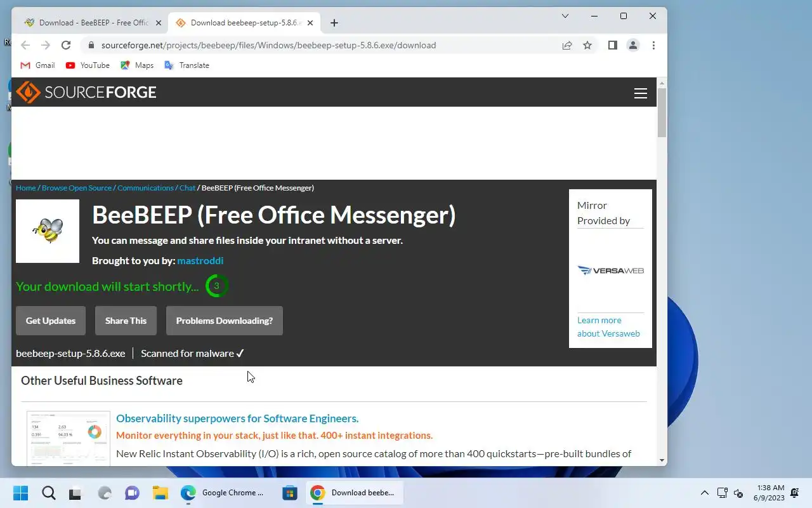The height and width of the screenshot is (508, 812).
Task: Open the Maps bookmark
Action: pyautogui.click(x=137, y=65)
